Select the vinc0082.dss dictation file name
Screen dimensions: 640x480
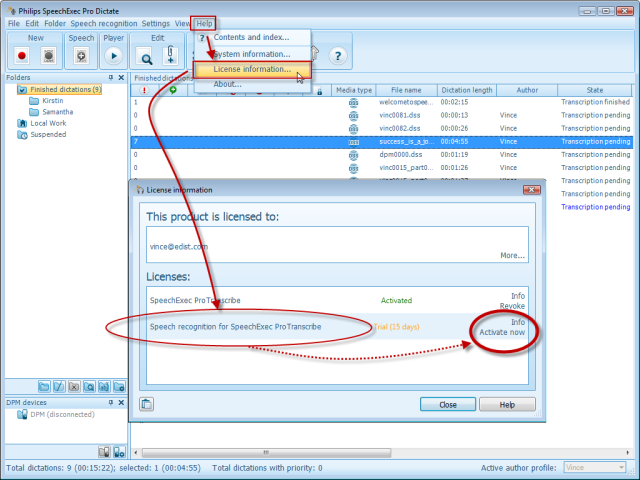[x=400, y=129]
